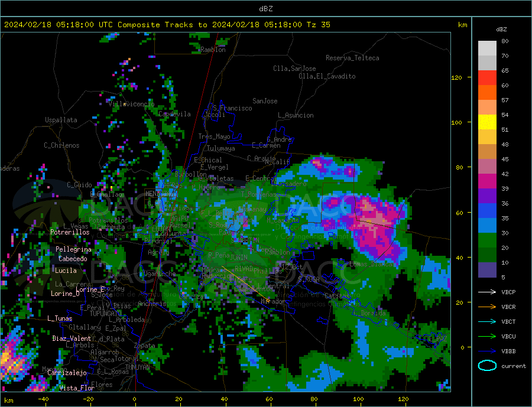
Task: Click the 'VBBB' legend label
Action: click(x=508, y=351)
